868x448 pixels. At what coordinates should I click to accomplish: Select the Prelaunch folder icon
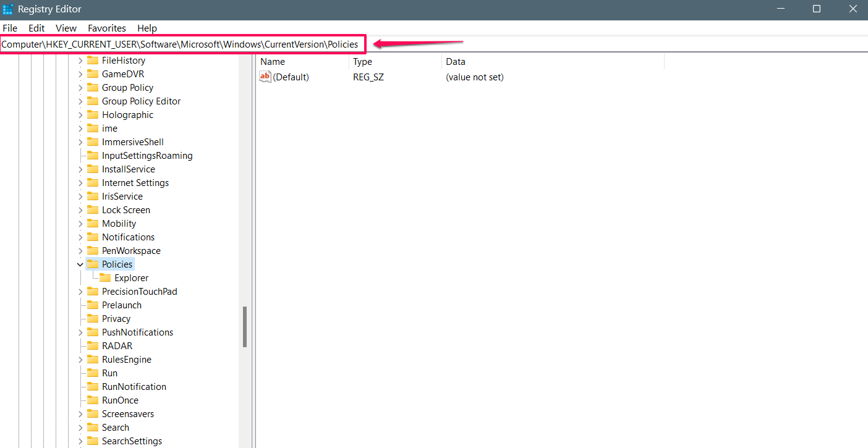[93, 305]
